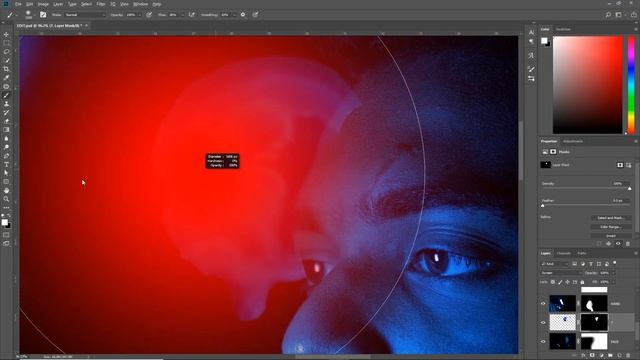Delete mask using Properties panel trash icon
This screenshot has height=360, width=640.
click(x=628, y=244)
